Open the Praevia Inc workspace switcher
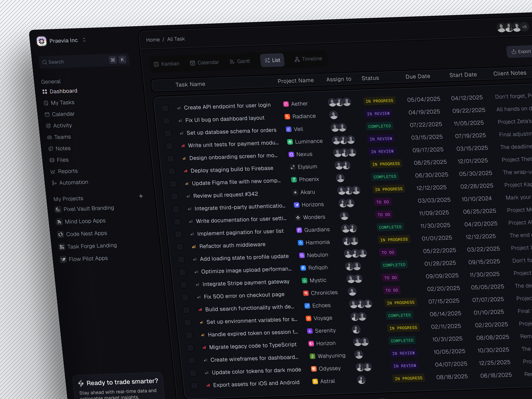532x399 pixels. (x=84, y=40)
